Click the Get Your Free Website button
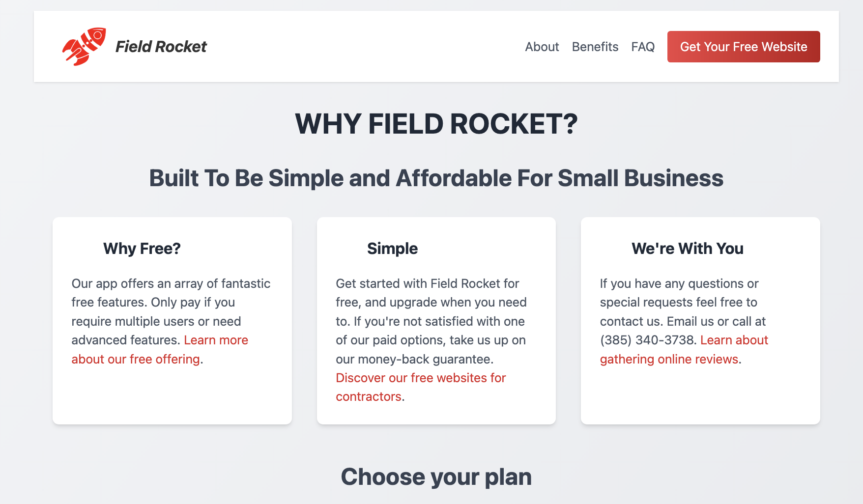This screenshot has width=863, height=504. pyautogui.click(x=743, y=47)
